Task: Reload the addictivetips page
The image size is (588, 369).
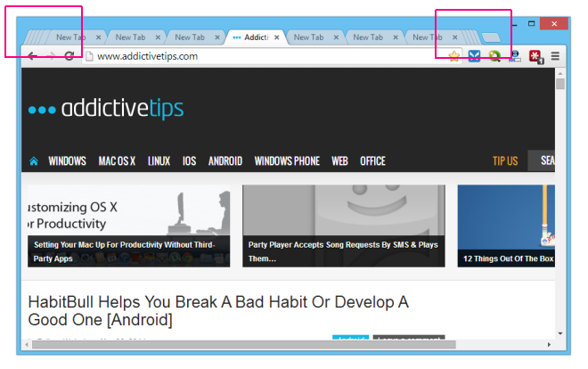Action: tap(69, 56)
